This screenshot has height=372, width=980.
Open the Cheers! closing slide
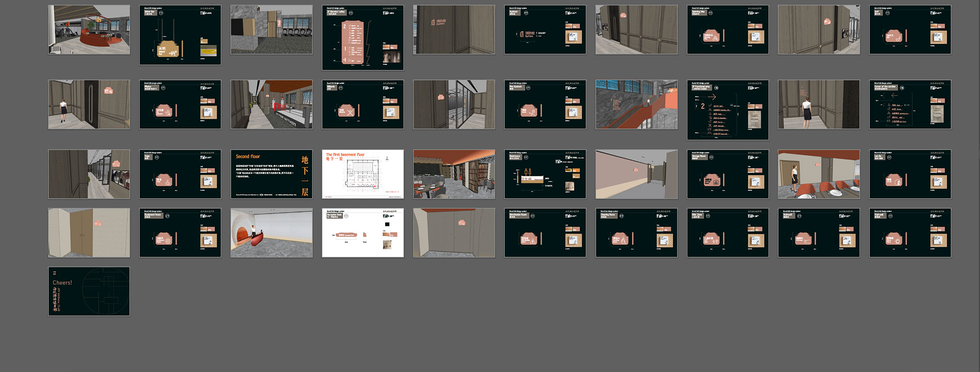click(89, 291)
